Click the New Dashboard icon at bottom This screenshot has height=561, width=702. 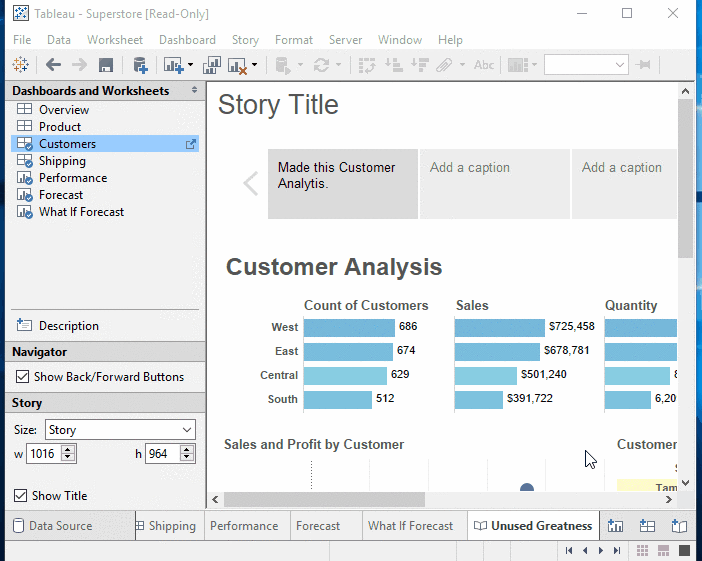tap(647, 526)
